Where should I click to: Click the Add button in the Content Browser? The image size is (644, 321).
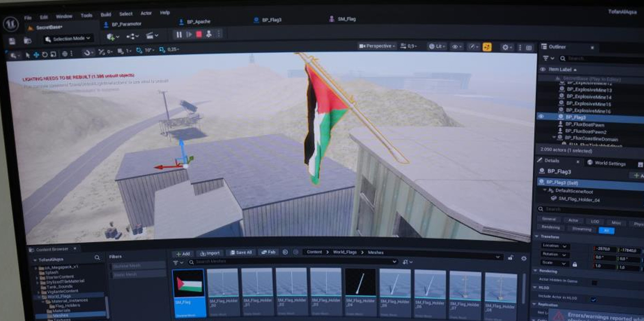point(183,254)
